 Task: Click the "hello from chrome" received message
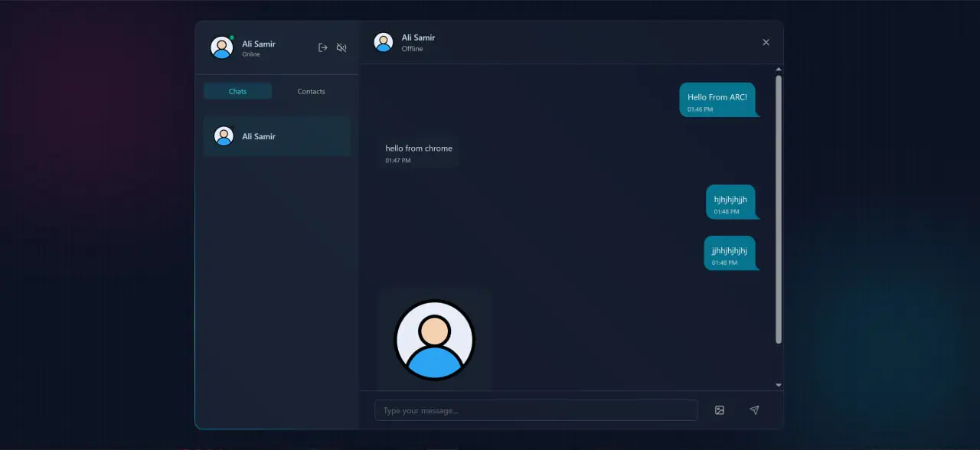click(x=419, y=152)
